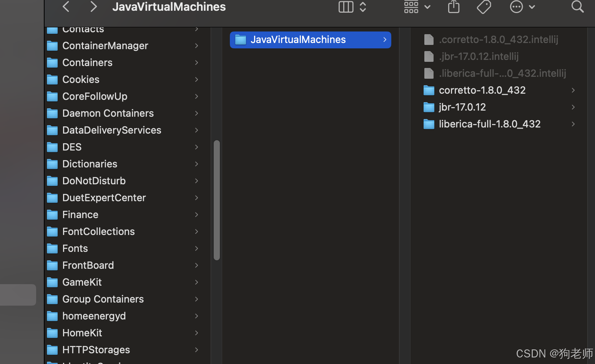Select the corretto-1.8.0_432 folder
This screenshot has height=364, width=595.
tap(482, 90)
